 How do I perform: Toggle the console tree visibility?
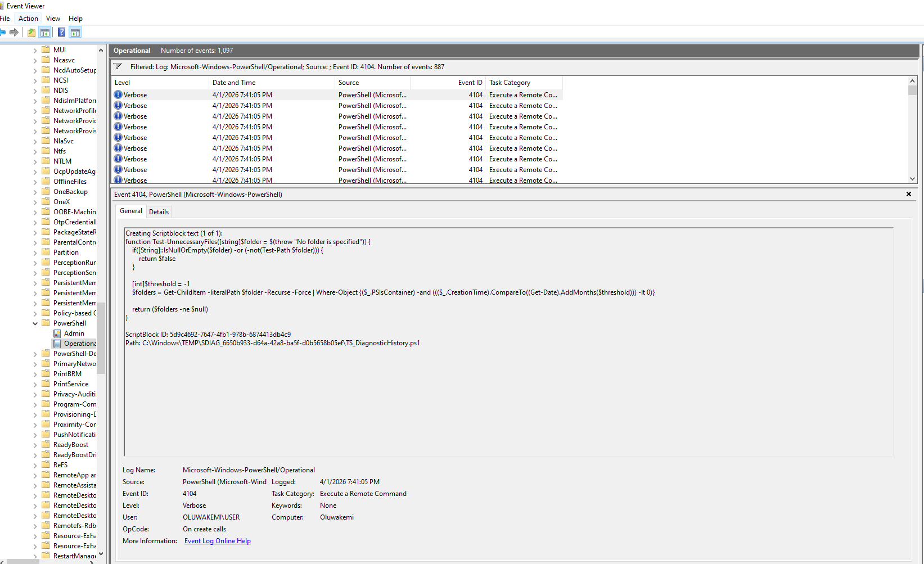click(x=45, y=32)
